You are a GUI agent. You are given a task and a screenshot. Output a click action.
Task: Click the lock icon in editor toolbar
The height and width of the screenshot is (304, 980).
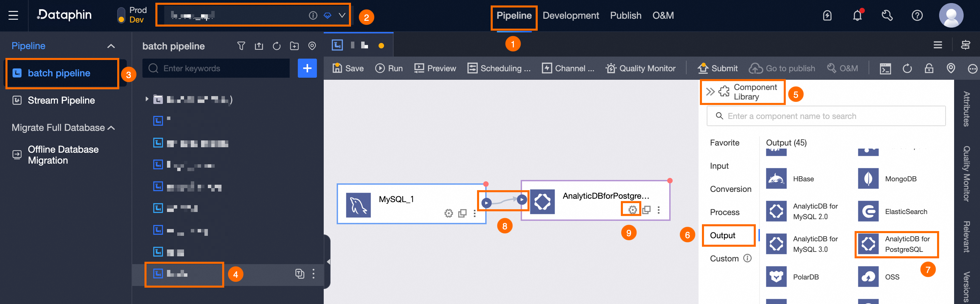pyautogui.click(x=929, y=69)
